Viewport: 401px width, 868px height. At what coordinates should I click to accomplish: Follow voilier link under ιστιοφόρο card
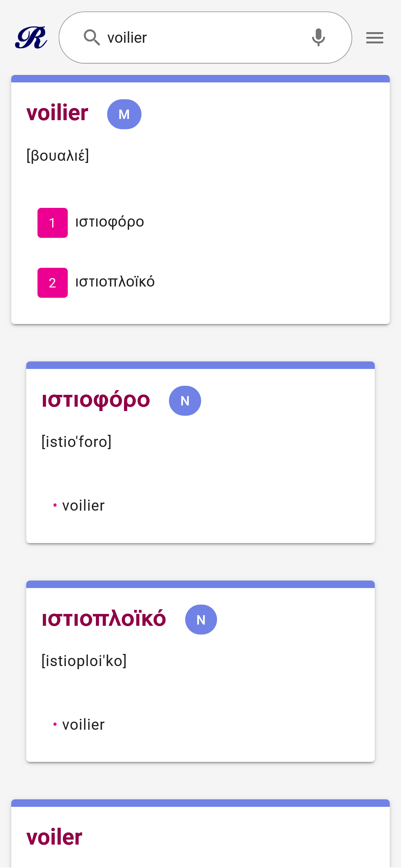click(x=83, y=505)
